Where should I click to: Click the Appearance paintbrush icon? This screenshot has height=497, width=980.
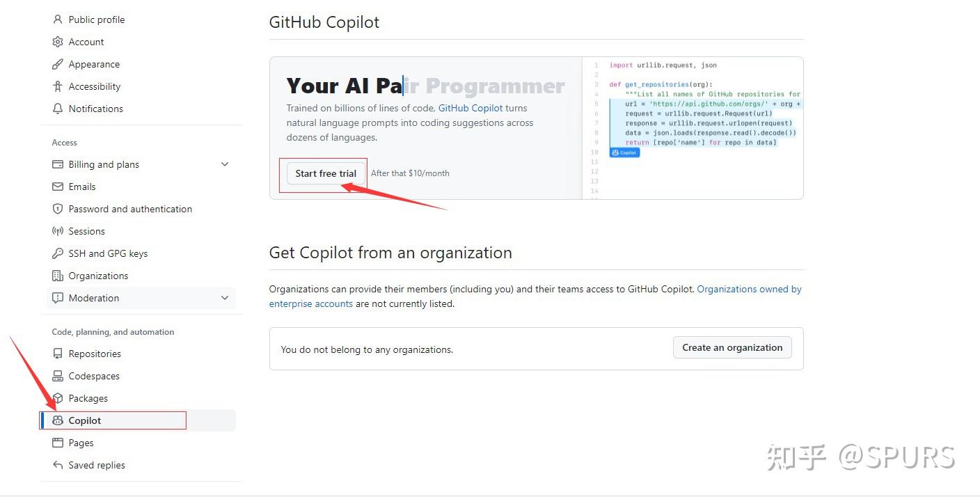tap(58, 64)
